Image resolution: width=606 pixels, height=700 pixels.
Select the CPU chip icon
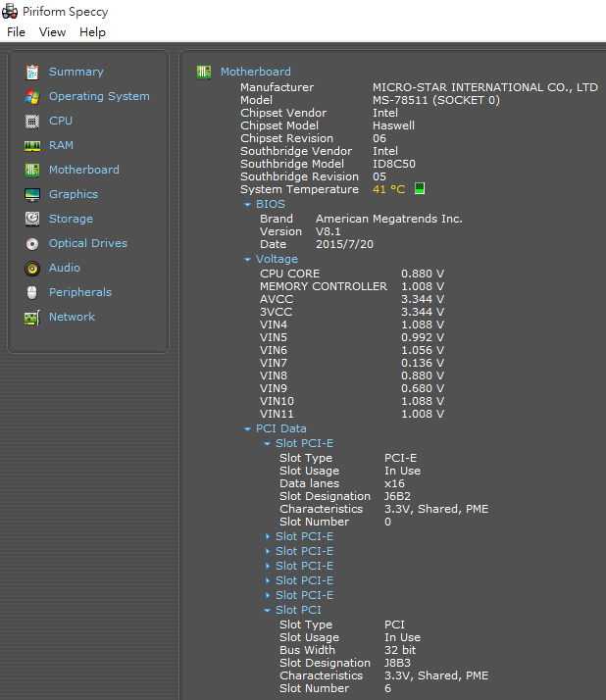(x=32, y=121)
